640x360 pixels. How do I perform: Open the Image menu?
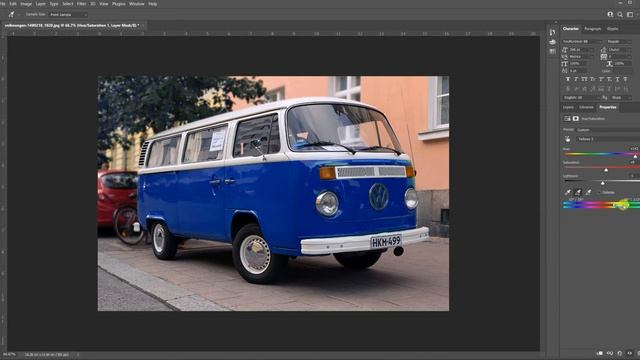click(x=26, y=4)
